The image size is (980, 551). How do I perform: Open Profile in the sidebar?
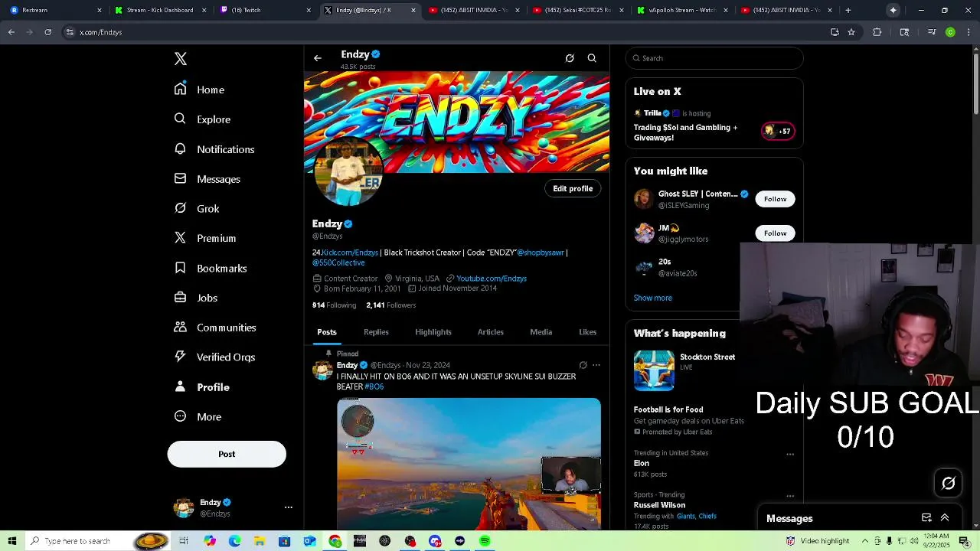[x=202, y=387]
